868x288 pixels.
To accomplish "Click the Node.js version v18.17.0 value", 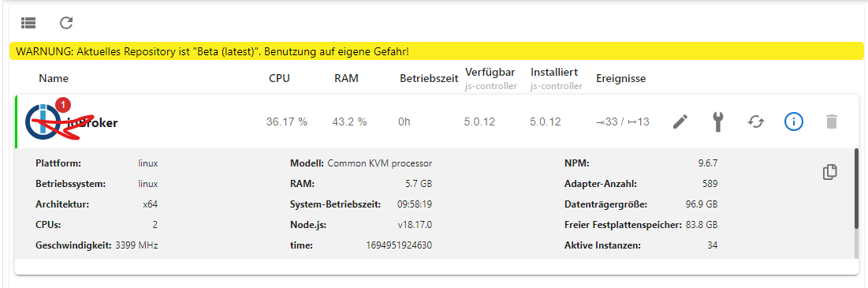I will 411,225.
